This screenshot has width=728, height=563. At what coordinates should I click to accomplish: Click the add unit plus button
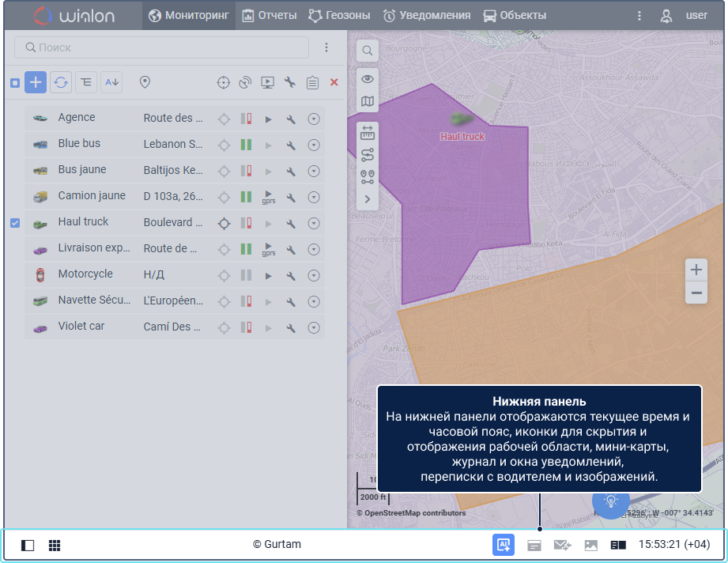pyautogui.click(x=36, y=82)
